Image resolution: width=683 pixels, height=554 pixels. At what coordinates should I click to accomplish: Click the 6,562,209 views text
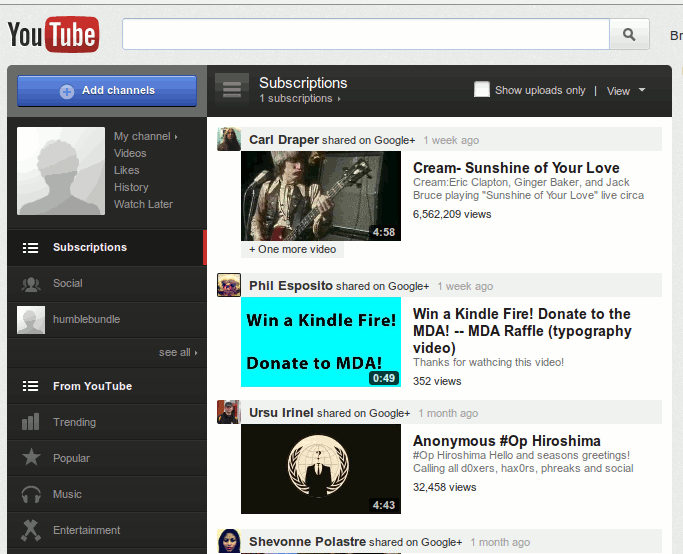[x=452, y=214]
